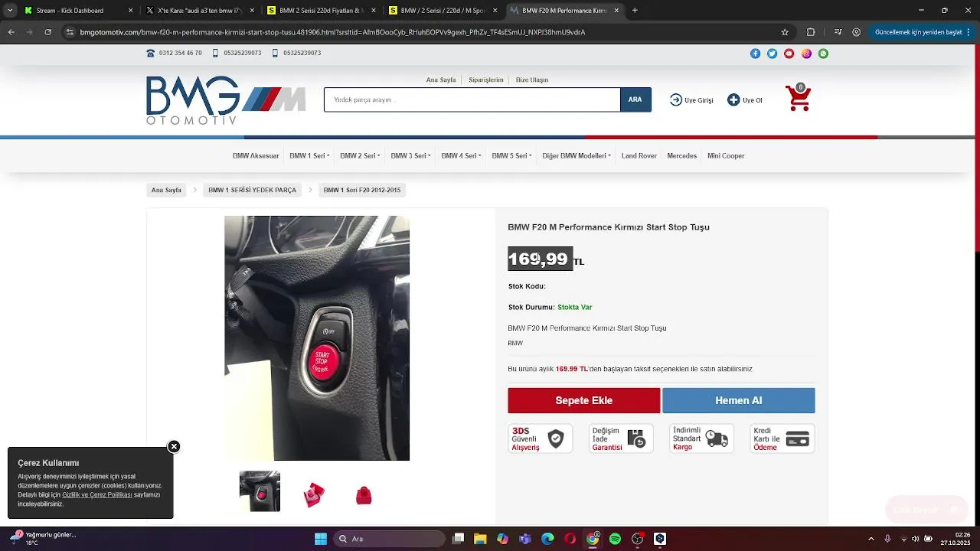
Task: Click BMW 1 Seri F20 2012-2015 breadcrumb
Action: click(361, 190)
